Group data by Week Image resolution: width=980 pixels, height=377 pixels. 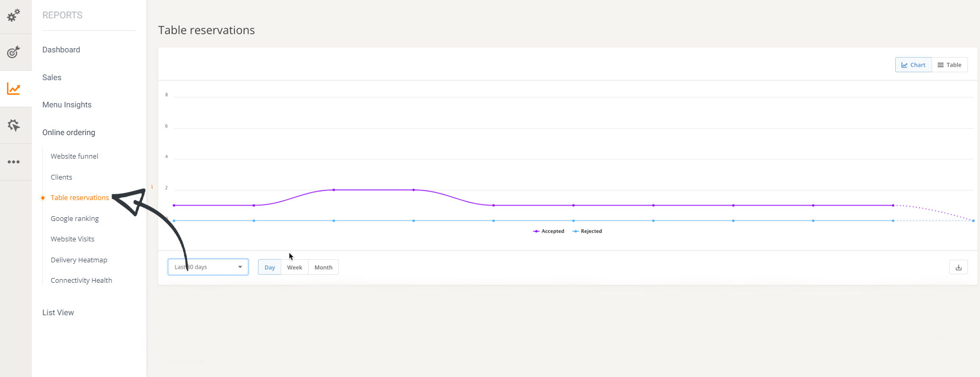(294, 267)
